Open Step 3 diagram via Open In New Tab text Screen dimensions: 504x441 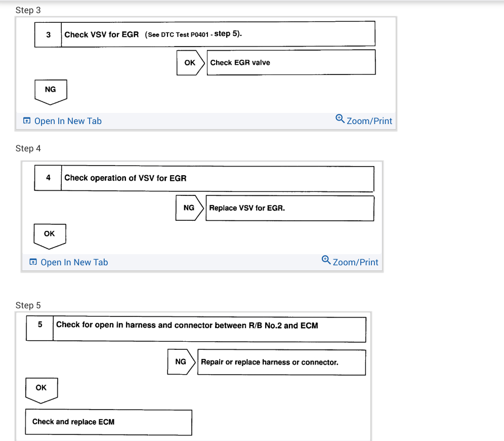pyautogui.click(x=68, y=121)
